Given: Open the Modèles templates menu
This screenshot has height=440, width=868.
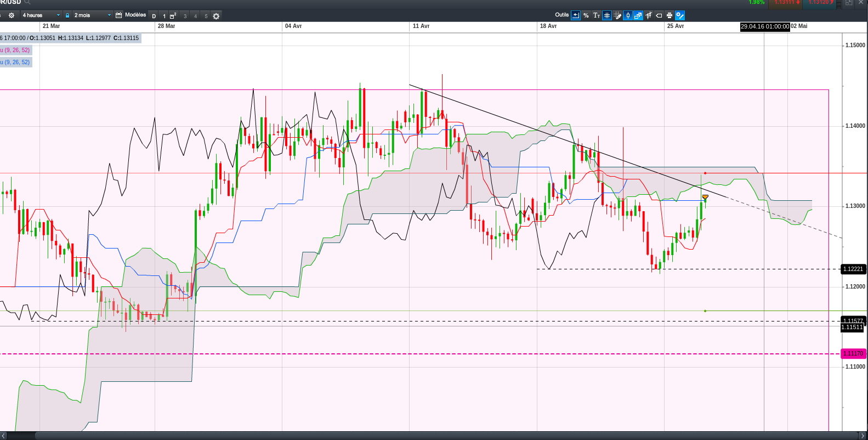Looking at the screenshot, I should point(135,15).
